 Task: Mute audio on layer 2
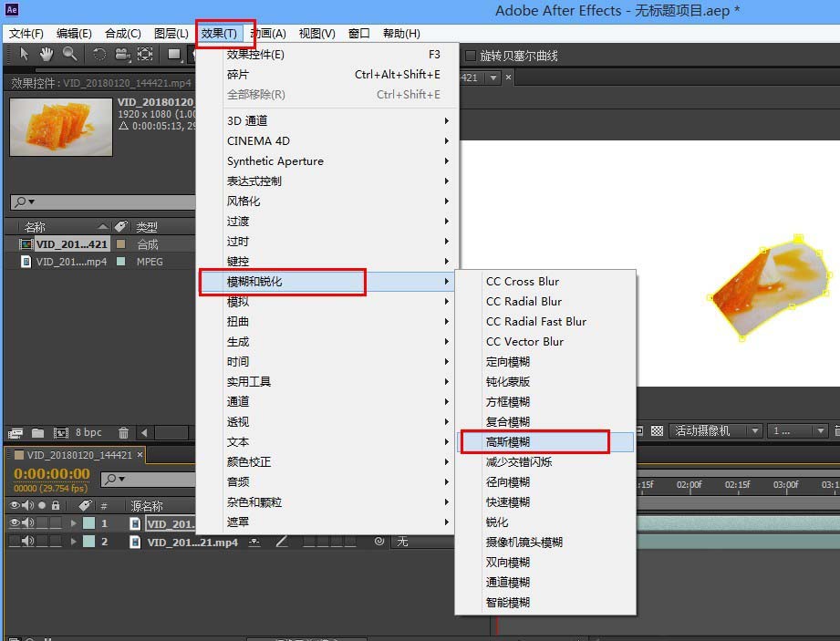(x=27, y=543)
